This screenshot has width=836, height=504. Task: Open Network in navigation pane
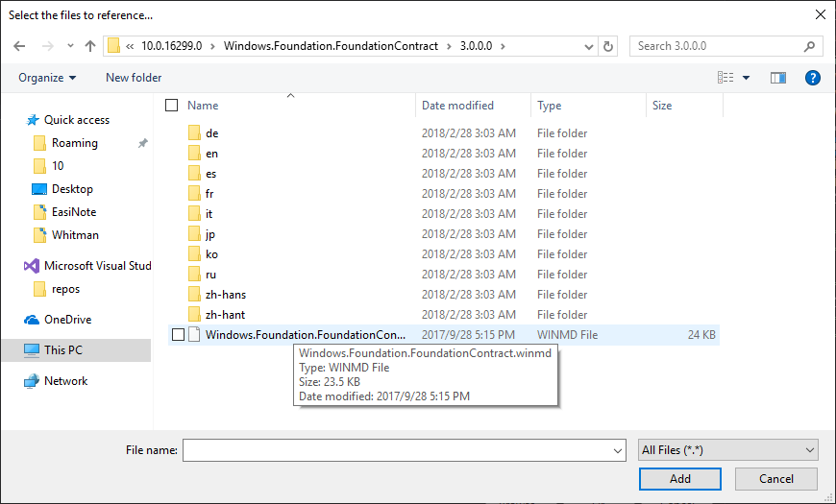(x=65, y=381)
